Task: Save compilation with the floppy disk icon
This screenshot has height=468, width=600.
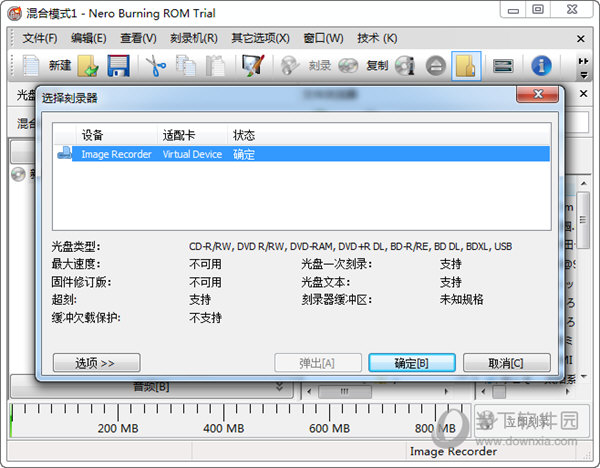Action: click(x=118, y=66)
